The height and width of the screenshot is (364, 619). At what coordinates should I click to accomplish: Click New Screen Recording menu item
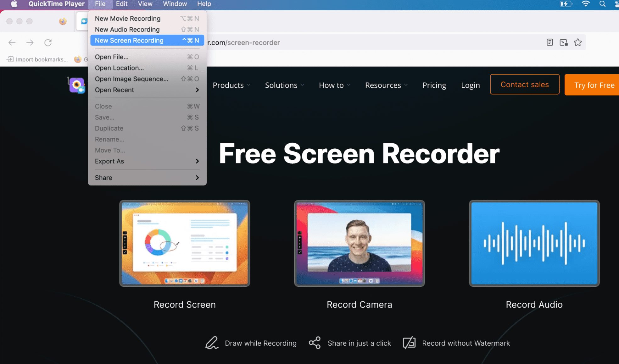(x=129, y=40)
